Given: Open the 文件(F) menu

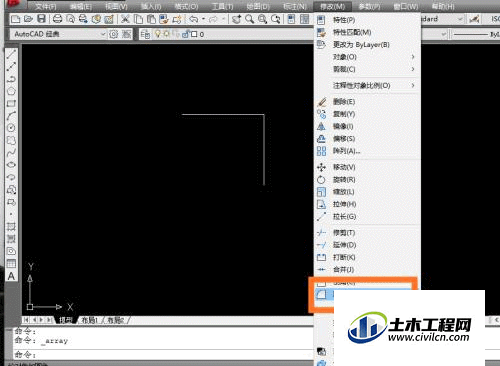Looking at the screenshot, I should pyautogui.click(x=46, y=6).
